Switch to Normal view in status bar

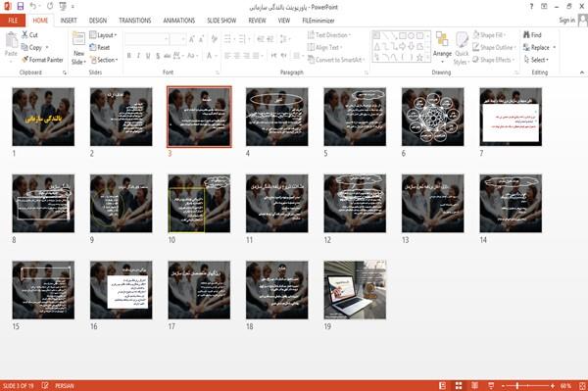443,385
